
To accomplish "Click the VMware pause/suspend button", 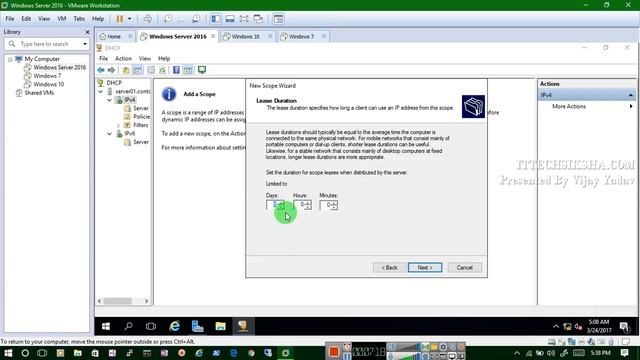I will [x=120, y=19].
